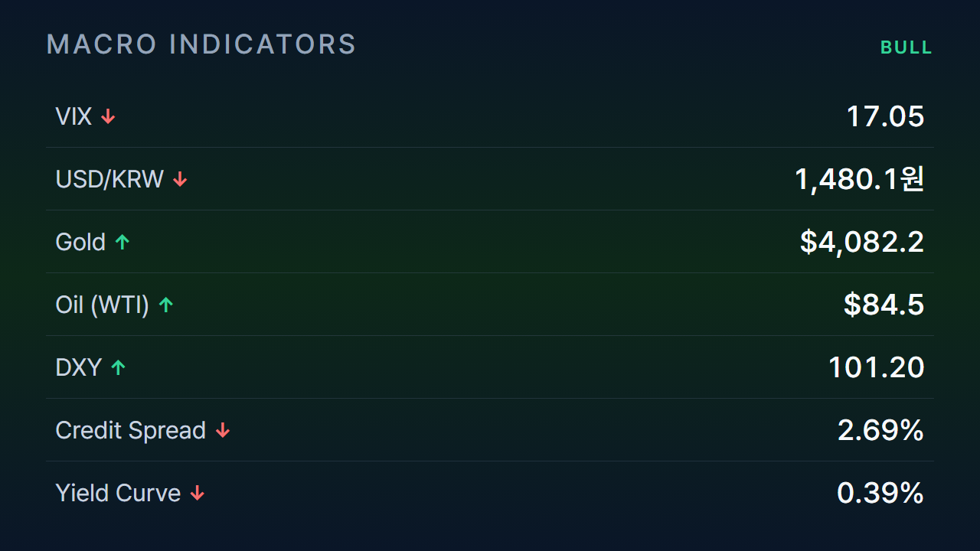
Task: Click the red down arrow beside VIX
Action: 109,116
